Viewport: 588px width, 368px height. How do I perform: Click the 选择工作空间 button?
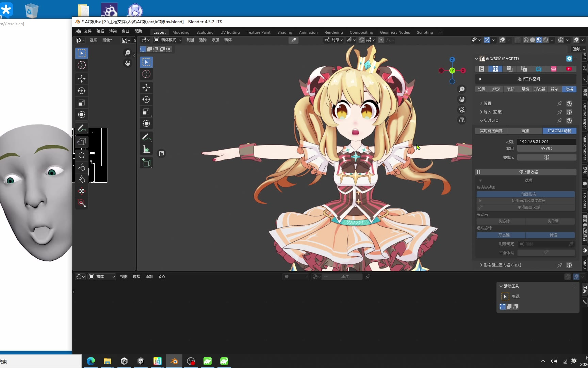click(526, 79)
